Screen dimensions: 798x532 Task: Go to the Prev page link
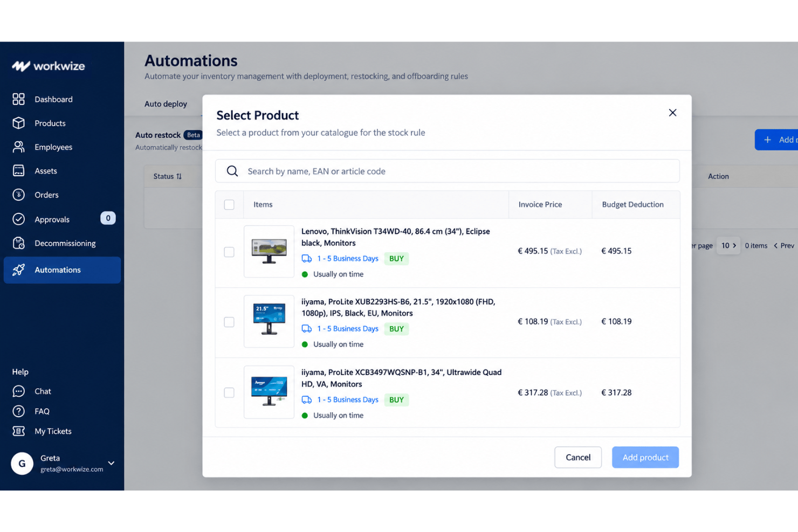(784, 245)
